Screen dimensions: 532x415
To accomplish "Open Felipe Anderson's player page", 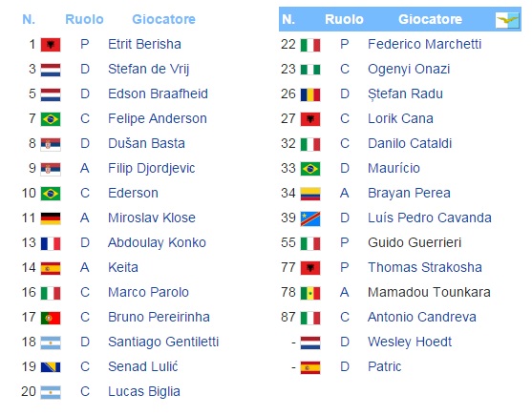I will point(158,119).
